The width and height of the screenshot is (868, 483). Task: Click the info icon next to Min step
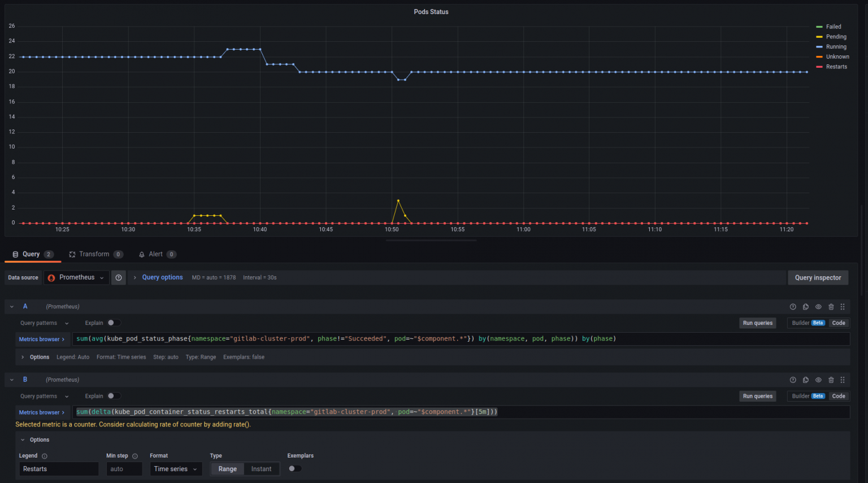135,456
